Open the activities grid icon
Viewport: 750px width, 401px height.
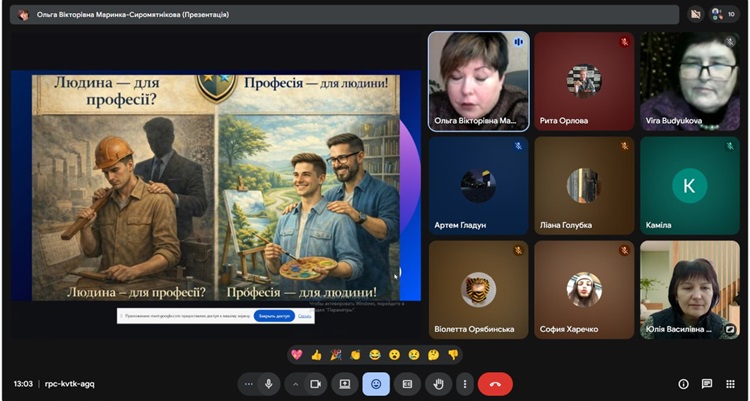(x=730, y=384)
